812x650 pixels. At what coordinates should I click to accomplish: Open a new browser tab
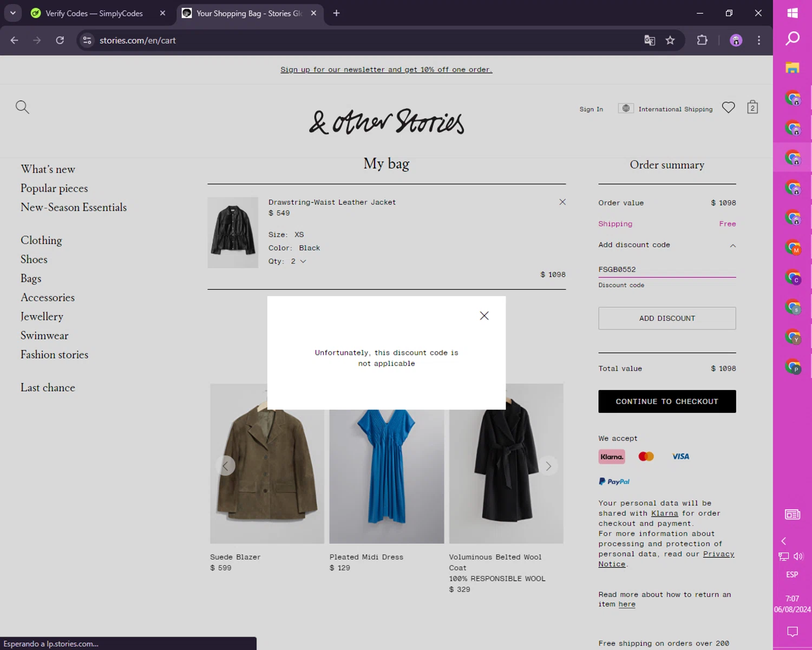(336, 13)
